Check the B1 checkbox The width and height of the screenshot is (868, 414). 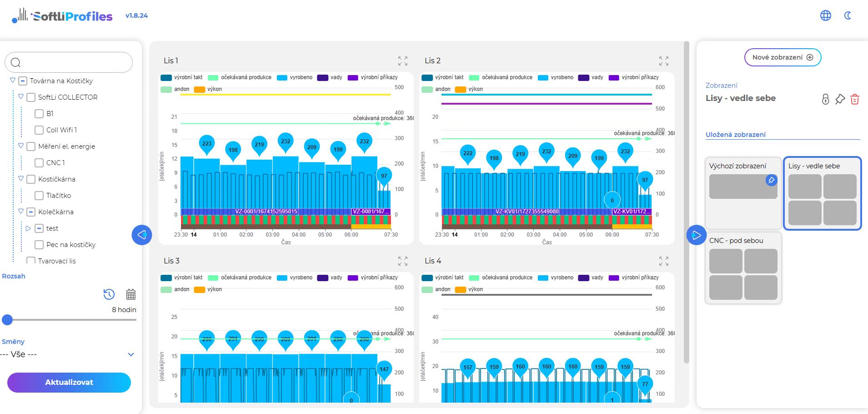pos(39,114)
